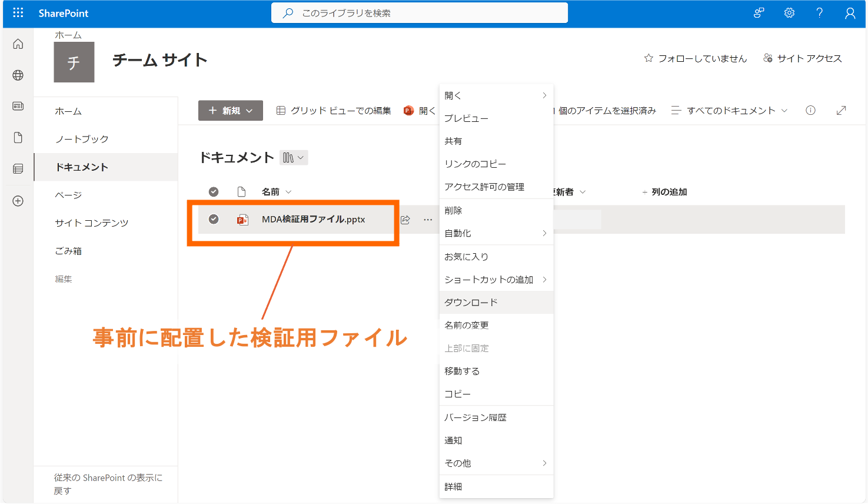Open the settings gear icon
868x504 pixels.
(789, 13)
